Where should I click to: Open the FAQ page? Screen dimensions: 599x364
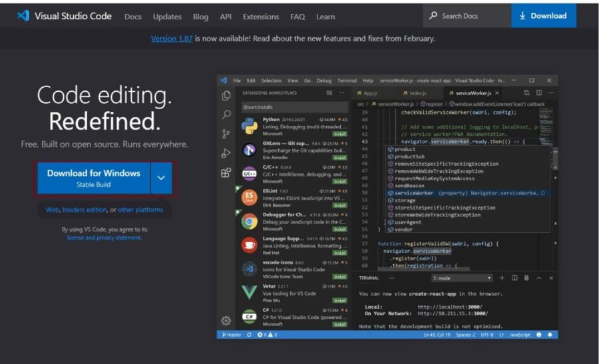click(x=298, y=17)
